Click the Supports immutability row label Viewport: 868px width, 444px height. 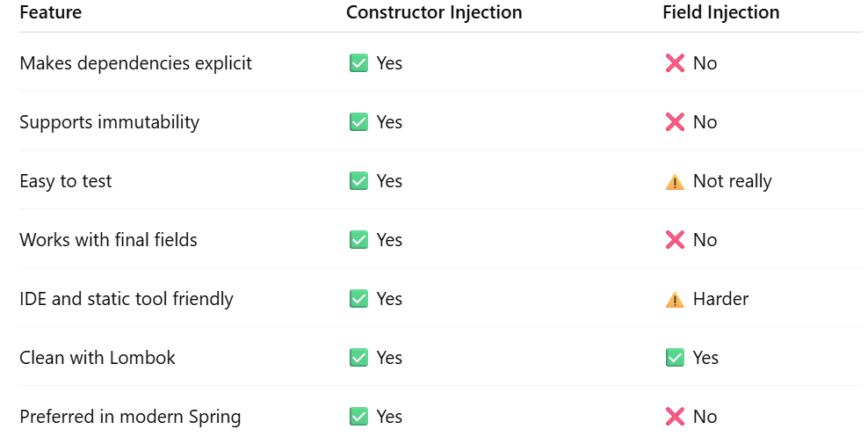pos(110,122)
